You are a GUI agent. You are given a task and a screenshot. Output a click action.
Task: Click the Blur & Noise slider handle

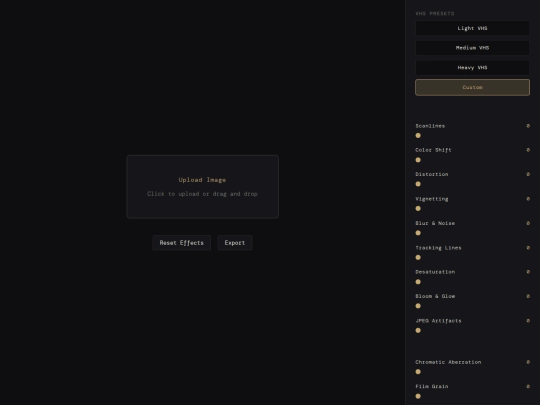(418, 233)
